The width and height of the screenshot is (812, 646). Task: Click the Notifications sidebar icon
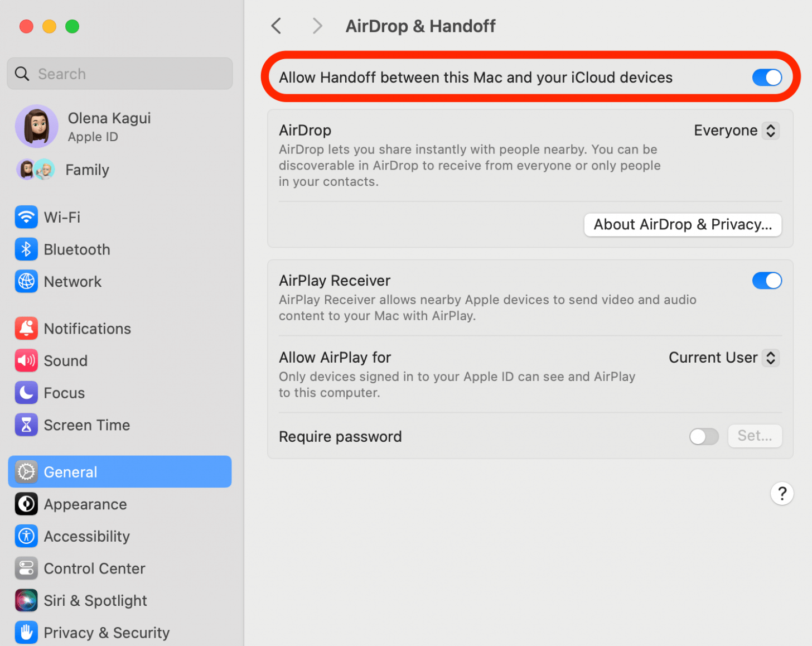click(x=26, y=329)
